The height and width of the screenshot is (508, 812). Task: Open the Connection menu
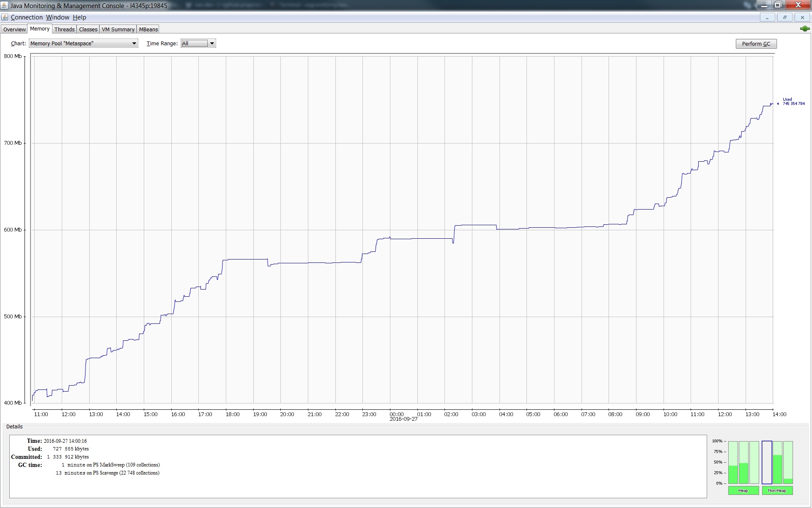click(27, 17)
